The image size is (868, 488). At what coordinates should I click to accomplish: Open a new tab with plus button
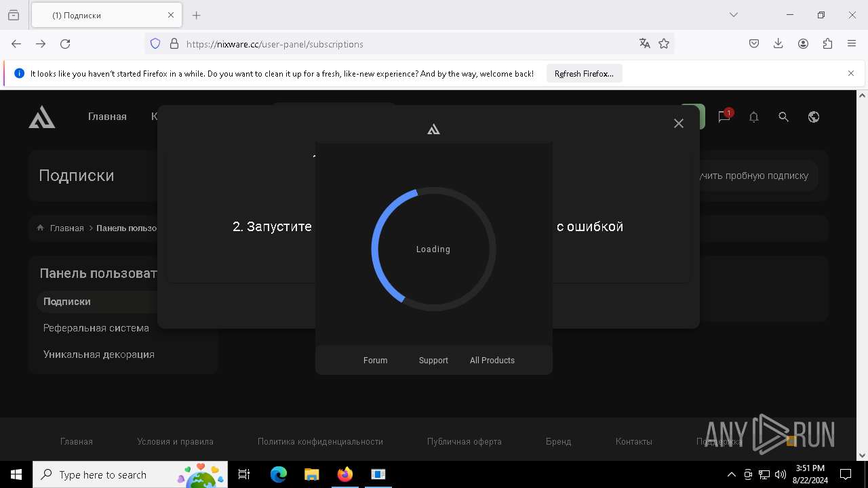tap(197, 15)
